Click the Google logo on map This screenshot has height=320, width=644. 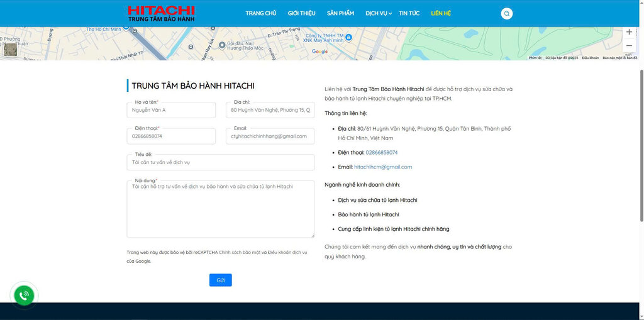[319, 52]
